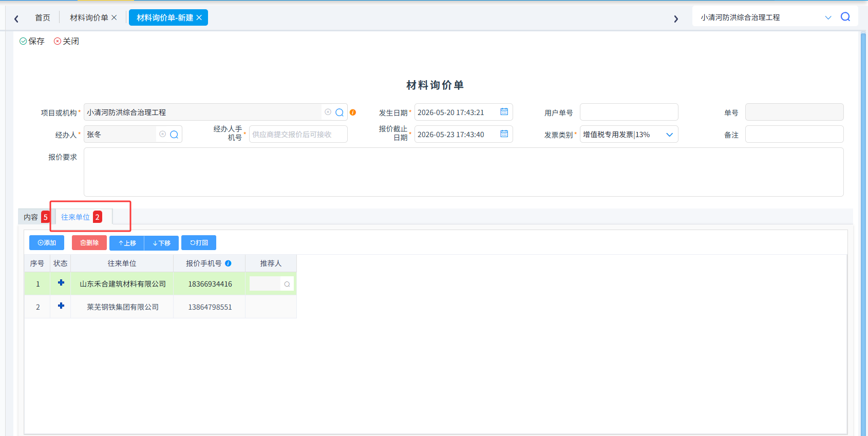Save the form with 保存
Image resolution: width=868 pixels, height=436 pixels.
pos(32,41)
